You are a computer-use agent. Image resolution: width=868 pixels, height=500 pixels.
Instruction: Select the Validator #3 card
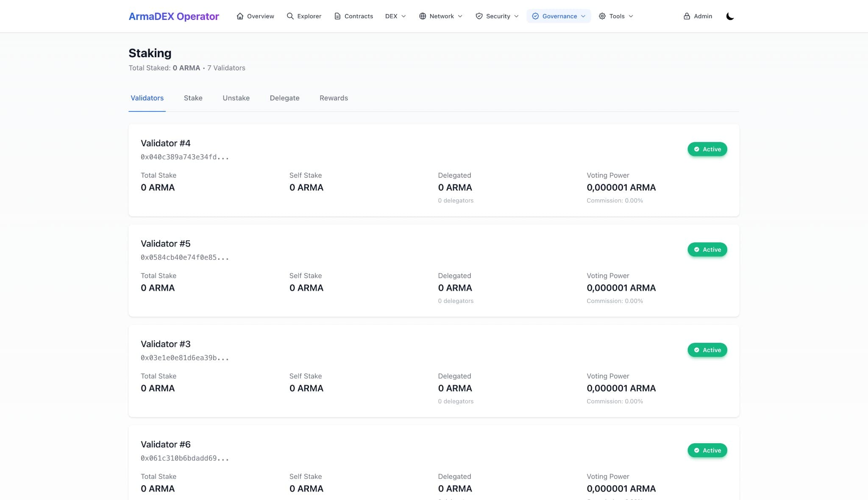click(434, 371)
